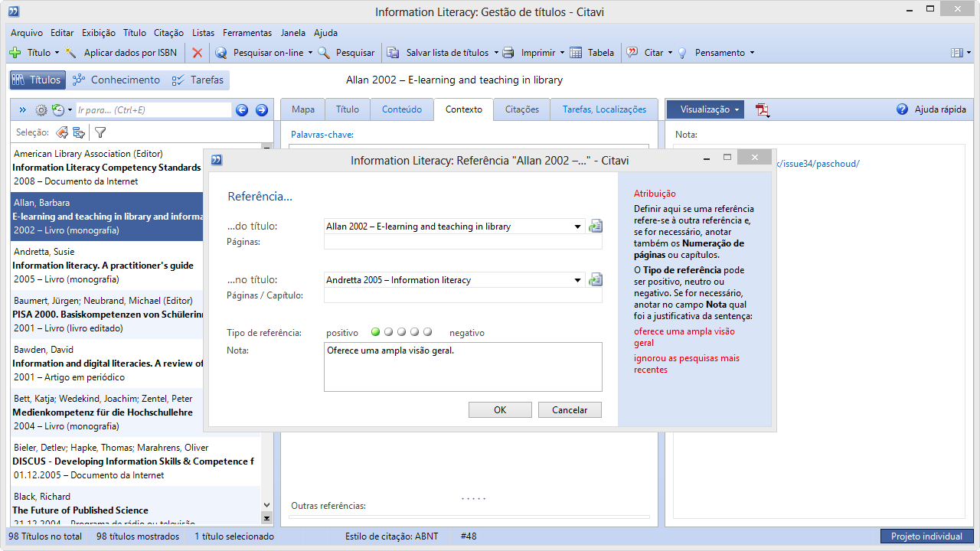Open the Visualização dropdown

click(x=705, y=109)
